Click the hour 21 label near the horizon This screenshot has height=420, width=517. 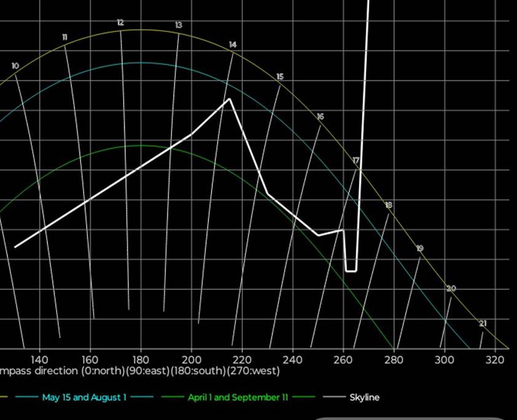(x=483, y=324)
